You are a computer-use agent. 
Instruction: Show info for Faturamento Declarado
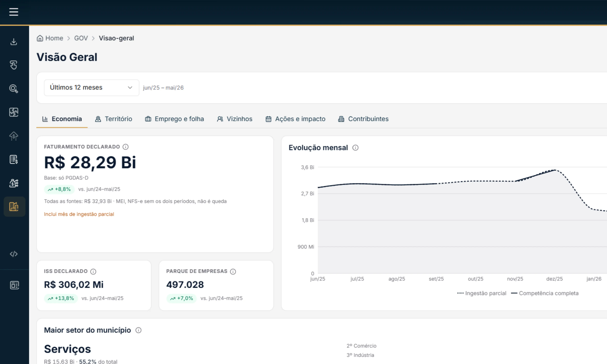(125, 147)
